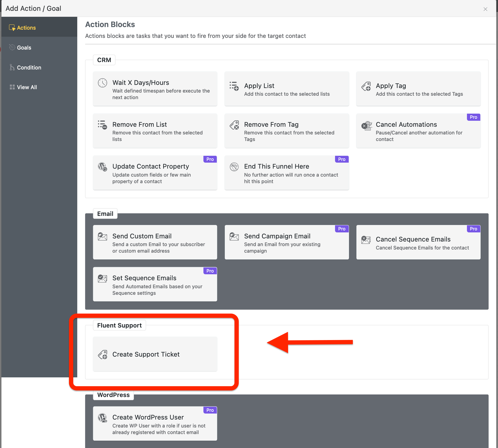The height and width of the screenshot is (448, 498).
Task: Click the Apply List action icon
Action: 234,86
